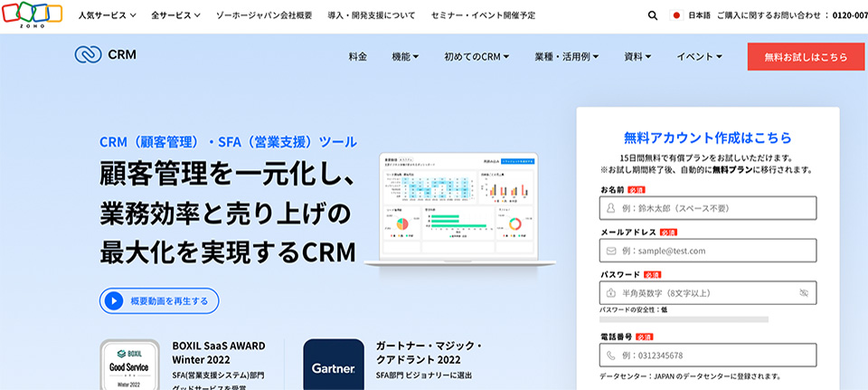
Task: Click BOXIL SaaS AWARD Winter 2022 text
Action: click(x=219, y=352)
